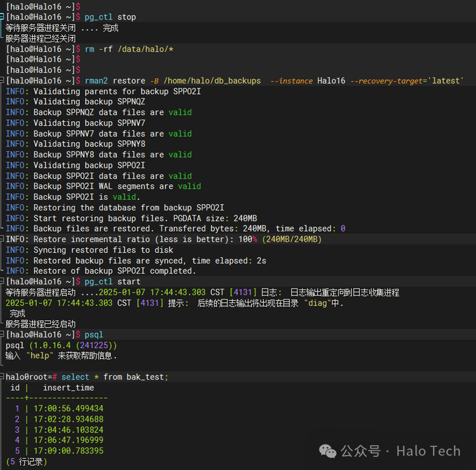Click 'Syncing restored files to disk' line
The height and width of the screenshot is (470, 476).
click(x=89, y=250)
